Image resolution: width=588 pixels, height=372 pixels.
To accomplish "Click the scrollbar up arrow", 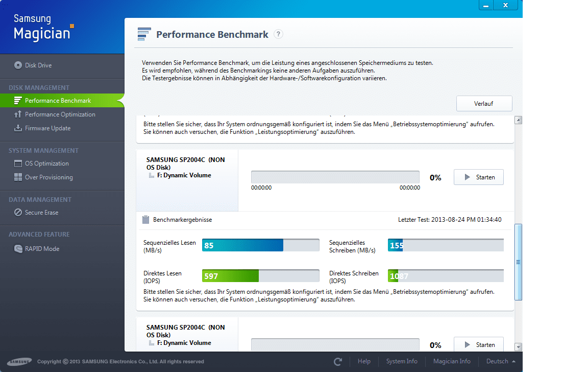I will click(x=518, y=120).
